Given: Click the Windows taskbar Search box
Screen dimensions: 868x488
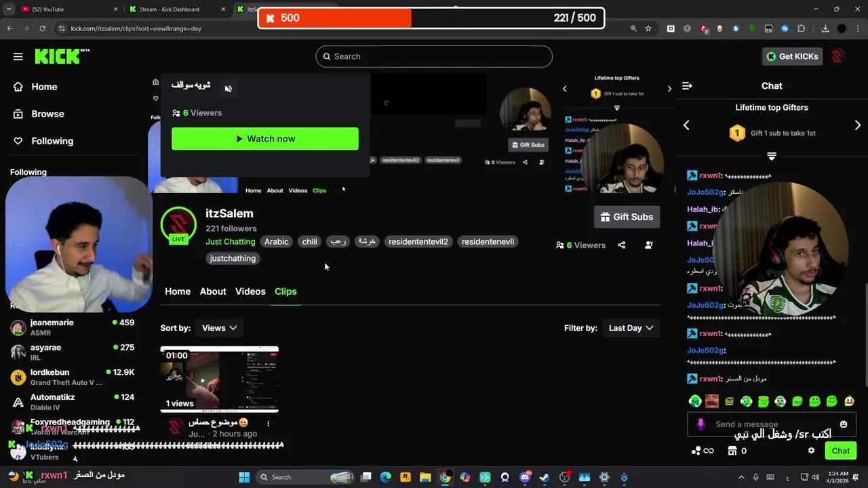Looking at the screenshot, I should click(307, 477).
